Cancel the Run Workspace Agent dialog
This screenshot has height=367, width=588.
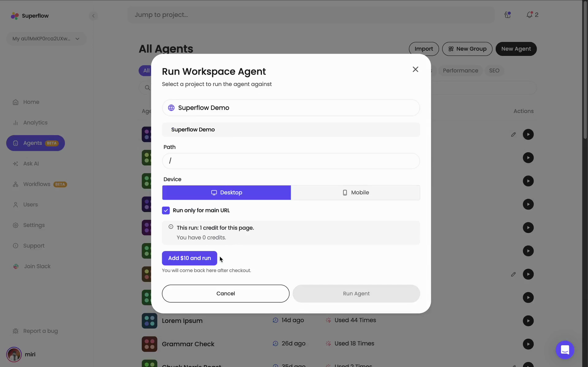(226, 294)
